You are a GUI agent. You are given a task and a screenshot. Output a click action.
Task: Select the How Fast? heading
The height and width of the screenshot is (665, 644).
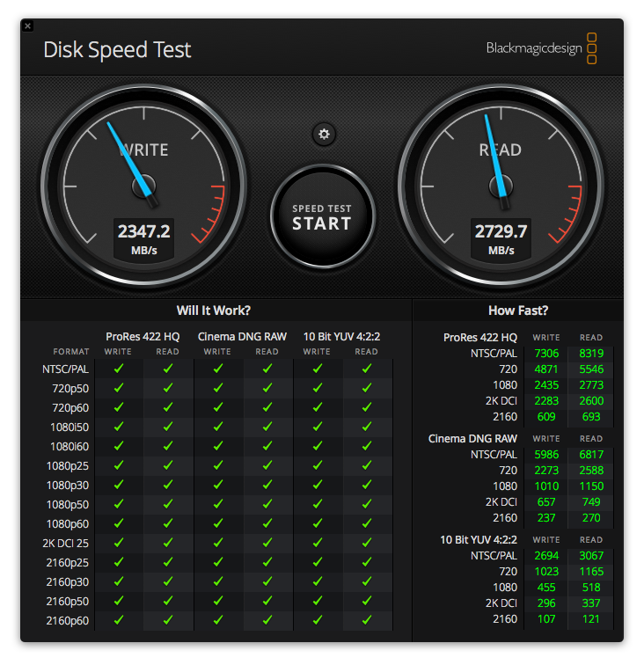[518, 311]
